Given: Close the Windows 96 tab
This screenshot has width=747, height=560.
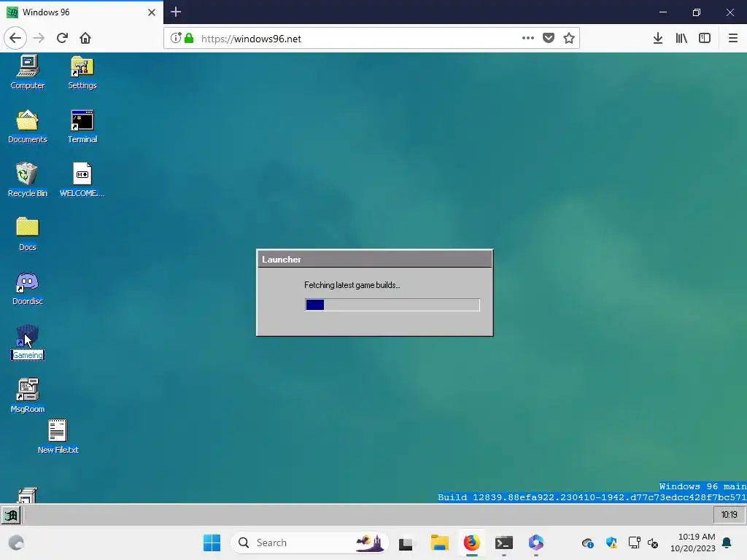Looking at the screenshot, I should coord(152,12).
